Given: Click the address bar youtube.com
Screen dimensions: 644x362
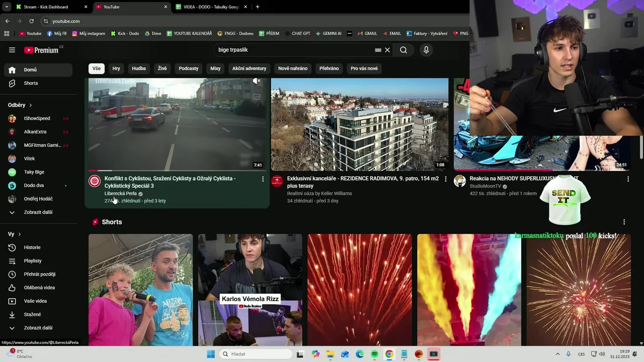Looking at the screenshot, I should click(x=66, y=21).
